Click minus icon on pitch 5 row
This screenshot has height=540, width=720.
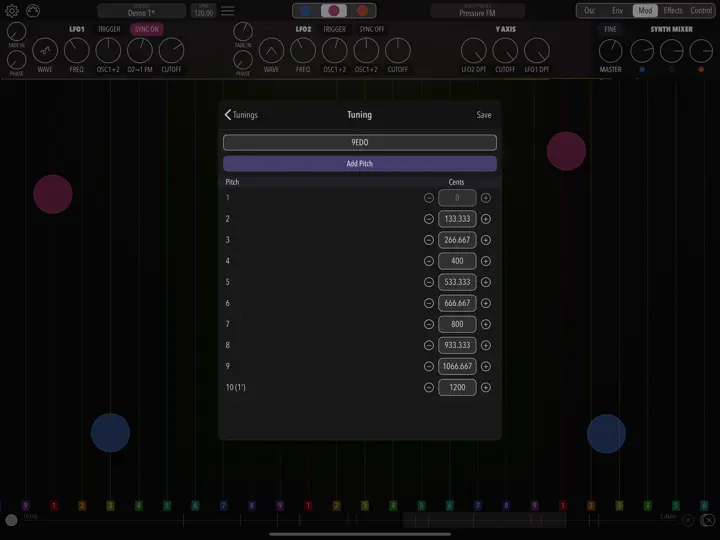point(429,282)
